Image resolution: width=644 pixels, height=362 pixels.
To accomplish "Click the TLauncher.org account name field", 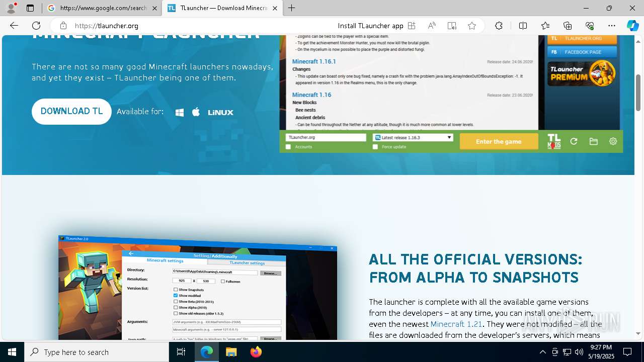I will pos(326,137).
